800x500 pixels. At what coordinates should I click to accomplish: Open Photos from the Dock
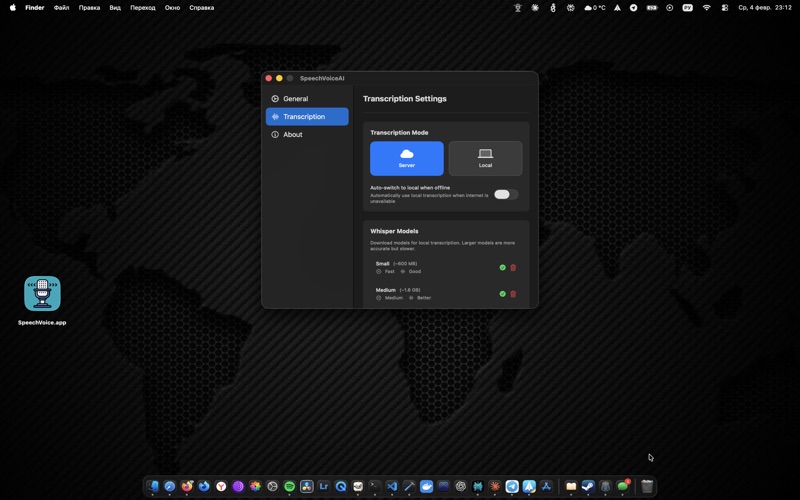(x=255, y=486)
